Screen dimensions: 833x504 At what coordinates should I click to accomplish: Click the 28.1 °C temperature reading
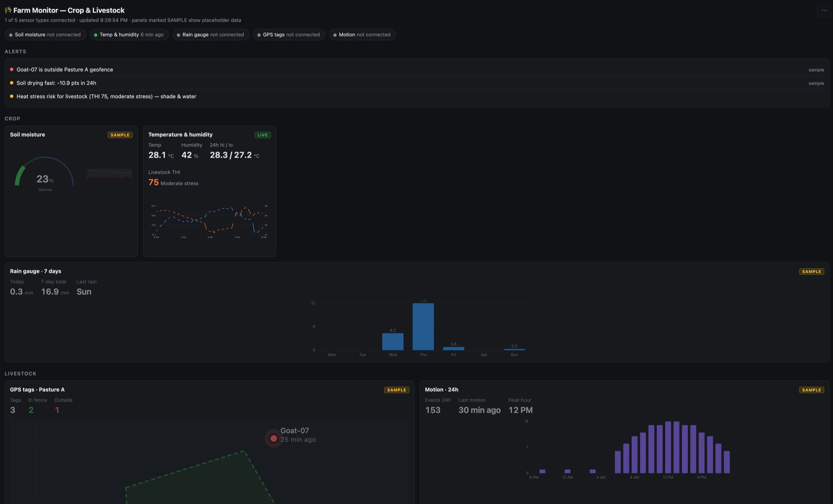tap(161, 155)
